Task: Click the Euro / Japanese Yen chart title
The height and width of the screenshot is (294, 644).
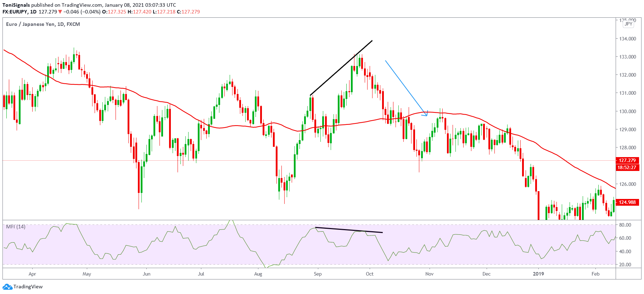Action: [x=43, y=24]
